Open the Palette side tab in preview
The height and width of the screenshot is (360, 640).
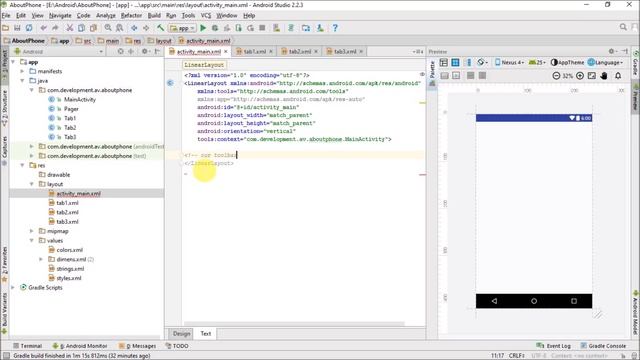tap(432, 73)
